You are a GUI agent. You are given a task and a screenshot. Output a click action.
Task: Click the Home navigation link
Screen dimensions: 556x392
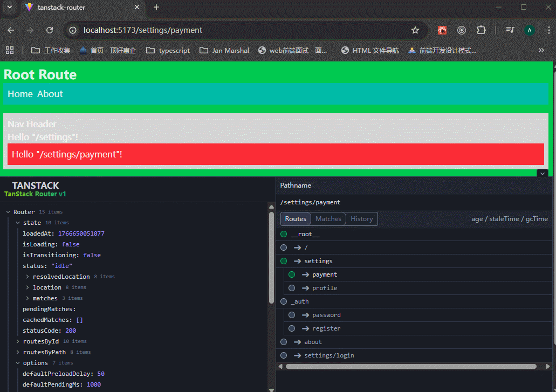point(20,94)
